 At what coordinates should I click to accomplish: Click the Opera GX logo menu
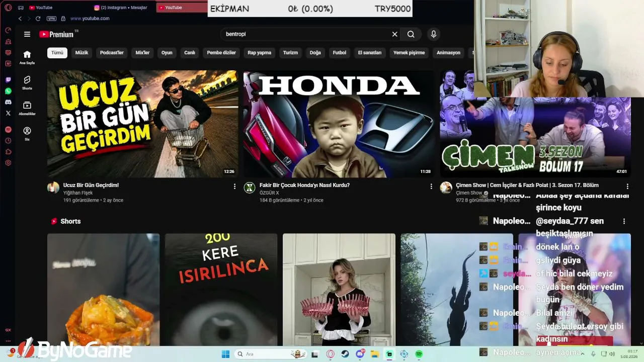tap(7, 8)
